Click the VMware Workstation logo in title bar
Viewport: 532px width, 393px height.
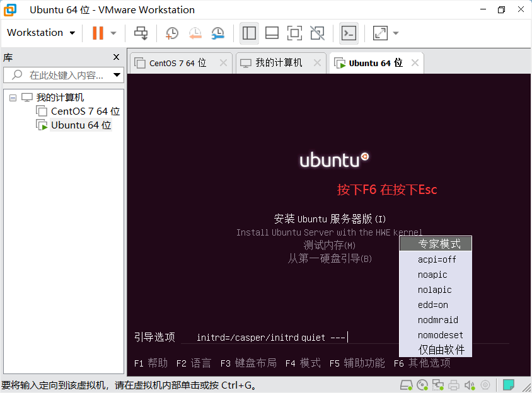10,10
